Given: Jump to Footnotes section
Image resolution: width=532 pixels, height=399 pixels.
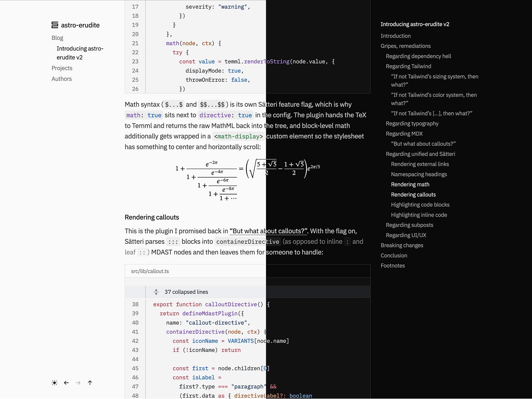Looking at the screenshot, I should pyautogui.click(x=393, y=265).
